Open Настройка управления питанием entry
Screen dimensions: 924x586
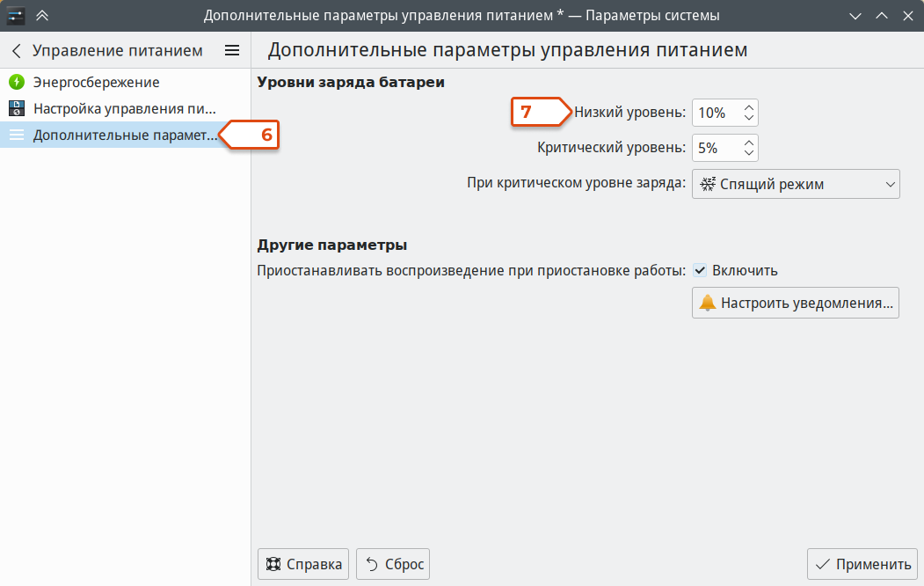tap(125, 108)
